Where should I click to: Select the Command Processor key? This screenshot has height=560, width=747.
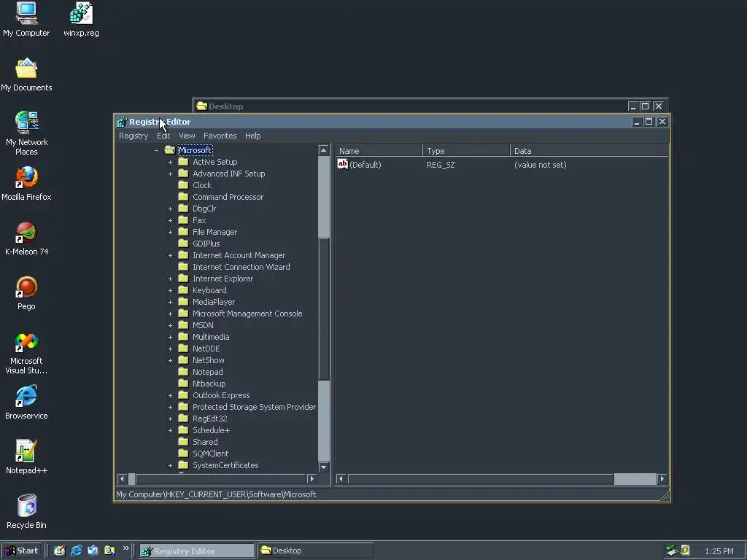228,197
